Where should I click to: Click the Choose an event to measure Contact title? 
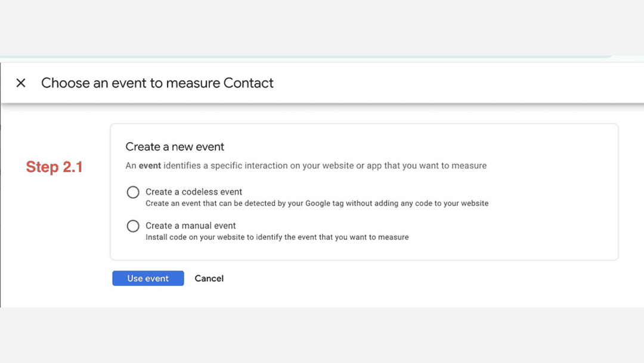click(x=157, y=83)
